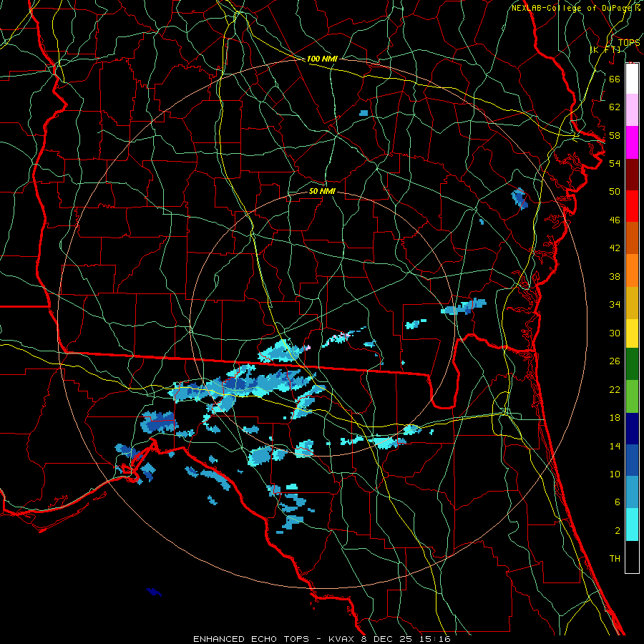Click the 'NEXLAB-College of DuPage' credit text
The image size is (644, 644).
pos(571,8)
